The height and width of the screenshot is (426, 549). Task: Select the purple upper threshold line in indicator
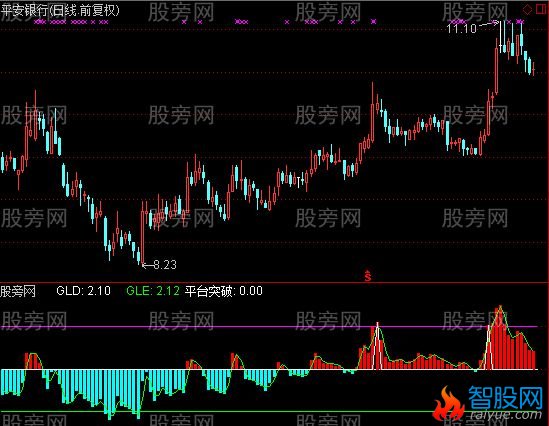[x=270, y=327]
